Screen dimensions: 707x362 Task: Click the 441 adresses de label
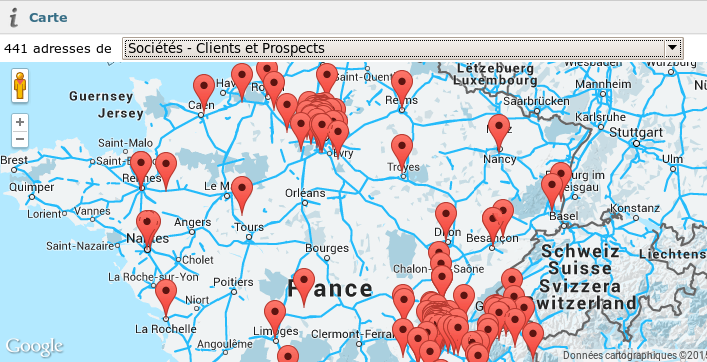[58, 48]
